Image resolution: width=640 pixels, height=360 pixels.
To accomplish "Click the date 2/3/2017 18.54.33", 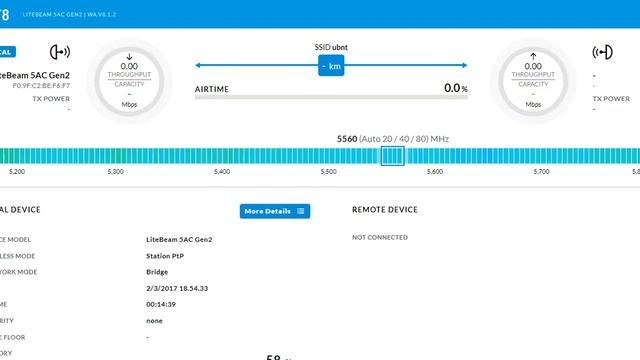I will [x=177, y=288].
